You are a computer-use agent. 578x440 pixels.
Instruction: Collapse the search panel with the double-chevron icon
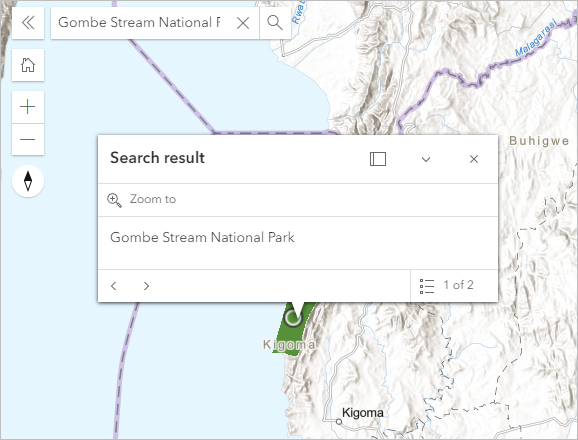pyautogui.click(x=28, y=23)
